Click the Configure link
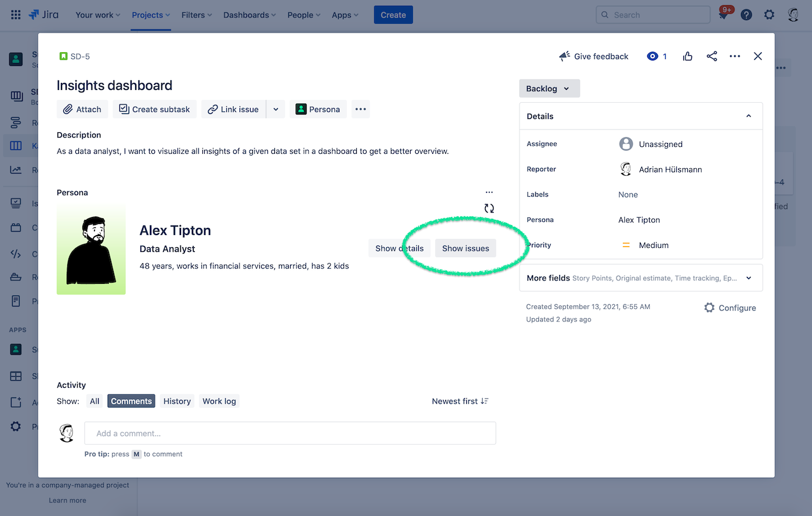The width and height of the screenshot is (812, 516). coord(737,308)
